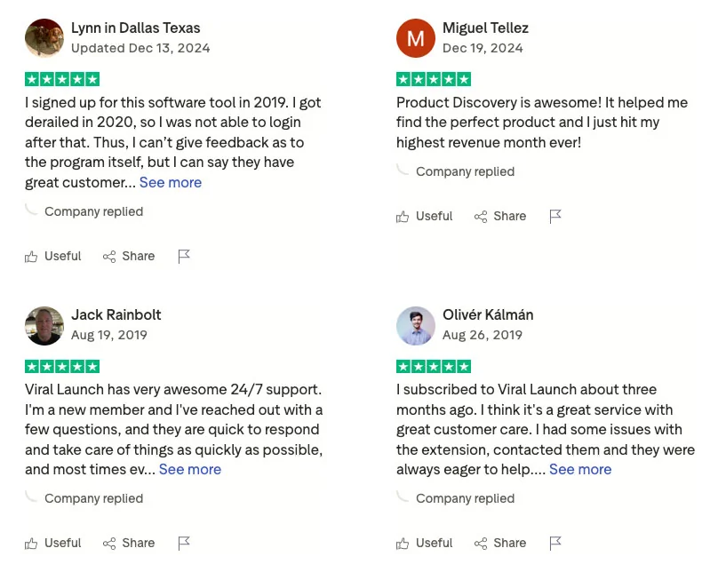Share Miguel Tellez's review
The height and width of the screenshot is (588, 726).
[x=500, y=217]
